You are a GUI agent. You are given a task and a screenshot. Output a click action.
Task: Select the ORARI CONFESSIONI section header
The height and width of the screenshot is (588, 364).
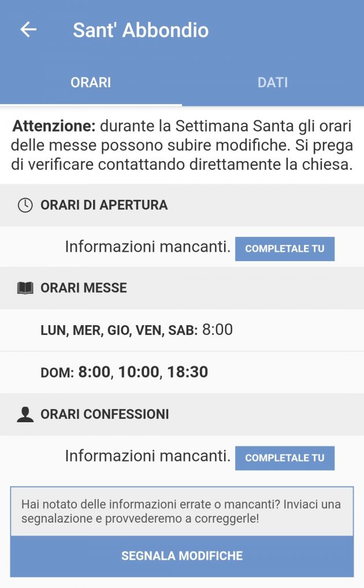(x=105, y=414)
